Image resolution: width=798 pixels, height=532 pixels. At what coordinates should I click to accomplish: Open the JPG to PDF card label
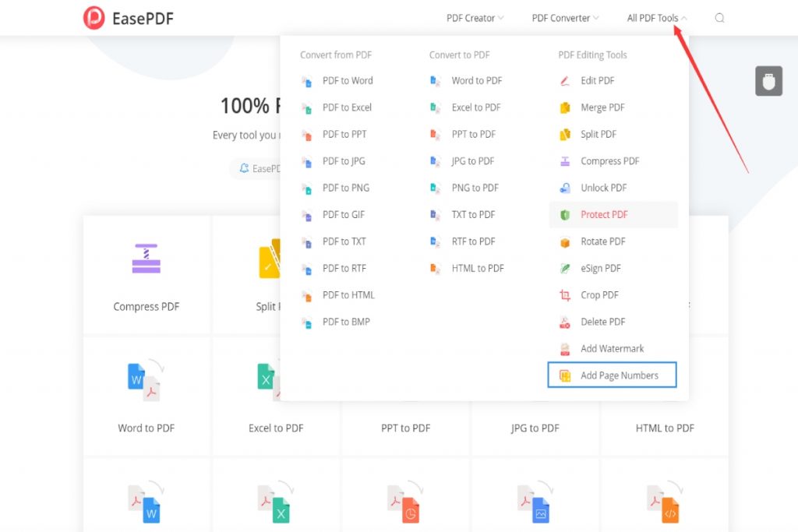pyautogui.click(x=535, y=428)
